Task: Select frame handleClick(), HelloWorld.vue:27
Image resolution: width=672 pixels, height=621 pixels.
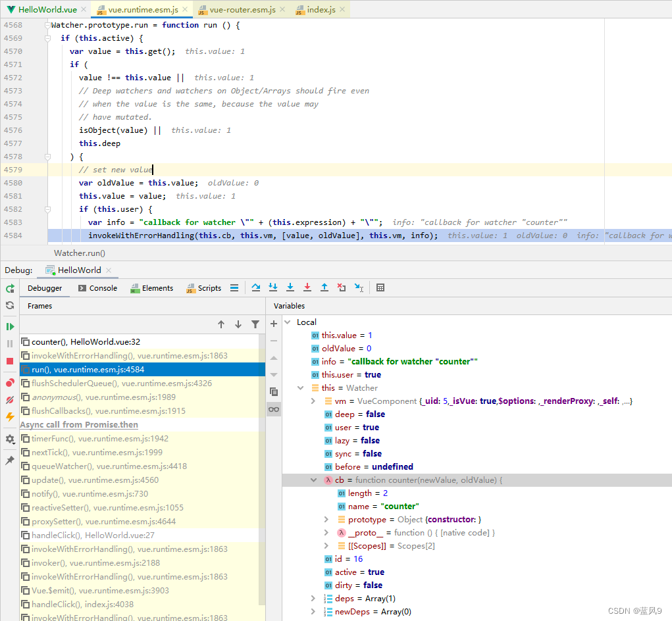Action: pos(140,535)
